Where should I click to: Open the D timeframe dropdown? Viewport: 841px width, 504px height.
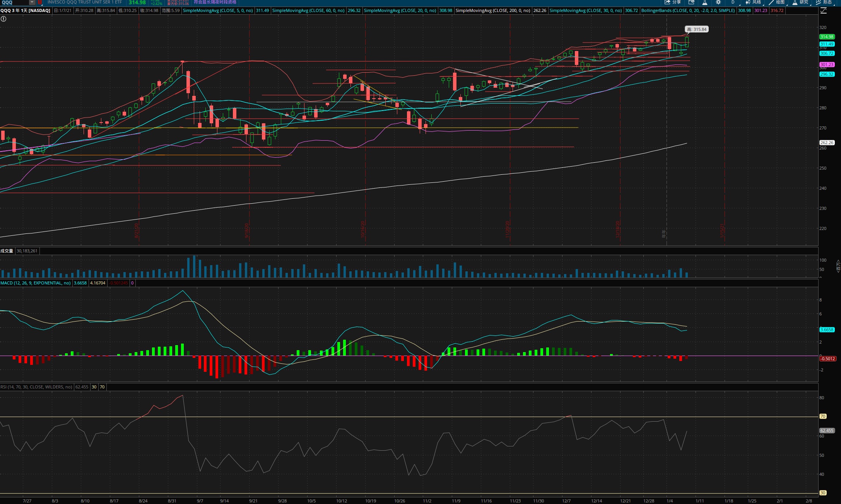733,2
